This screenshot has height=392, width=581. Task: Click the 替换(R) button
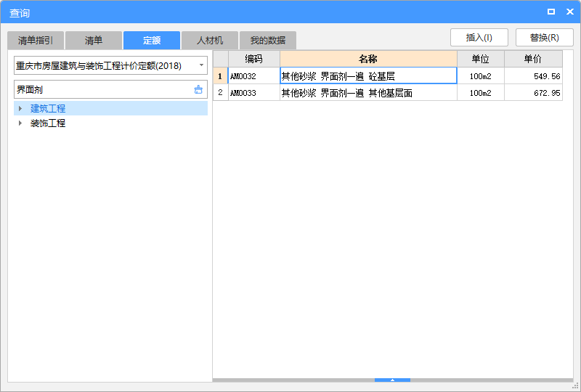(x=544, y=38)
